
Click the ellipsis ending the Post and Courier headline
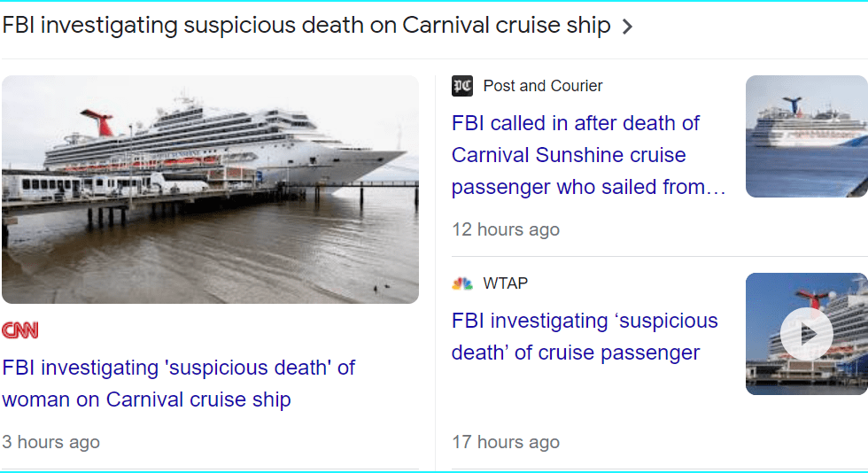(718, 188)
